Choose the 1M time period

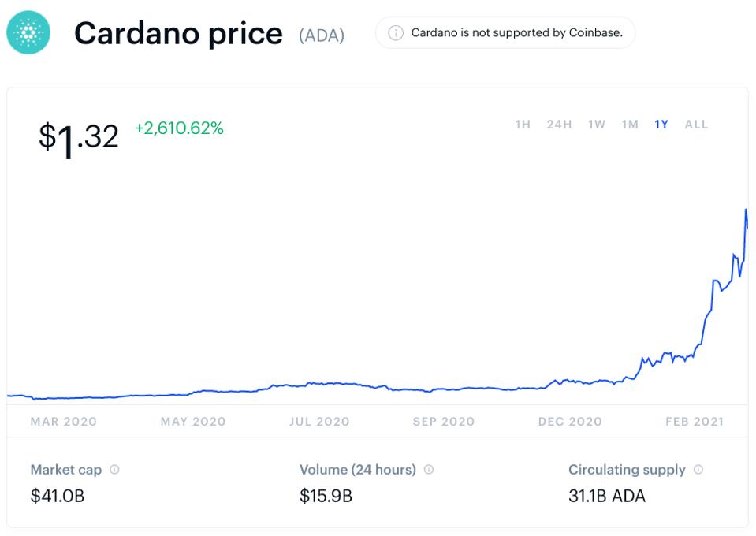coord(630,125)
